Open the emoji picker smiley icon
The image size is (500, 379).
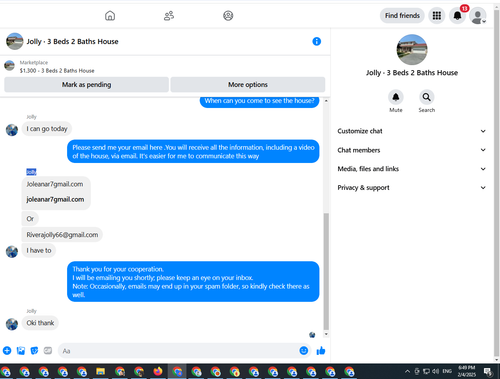[x=304, y=351]
